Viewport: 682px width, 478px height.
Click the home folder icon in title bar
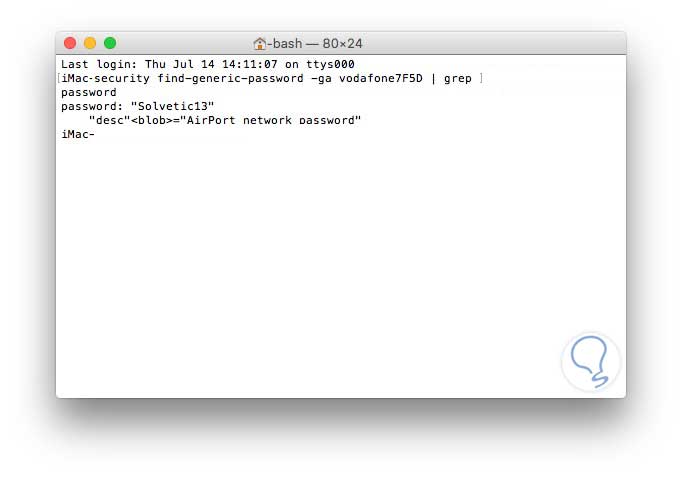(260, 44)
